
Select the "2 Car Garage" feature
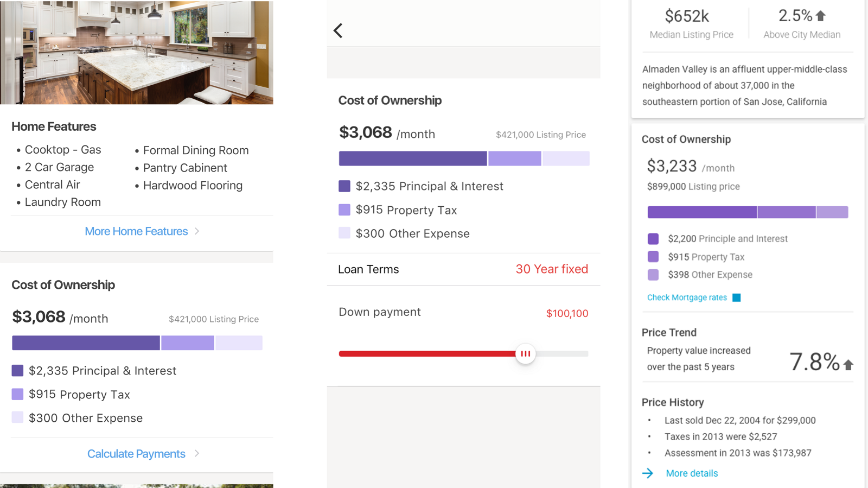pos(59,167)
